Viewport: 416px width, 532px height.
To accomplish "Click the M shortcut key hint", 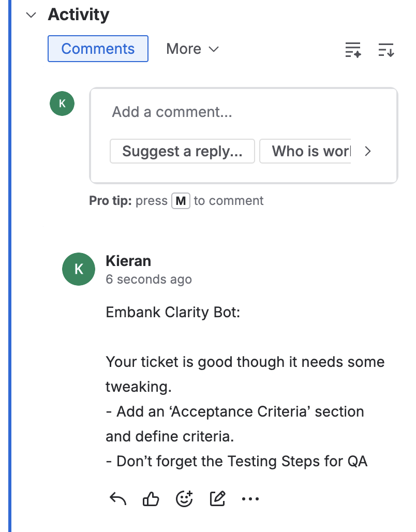I will (x=181, y=201).
